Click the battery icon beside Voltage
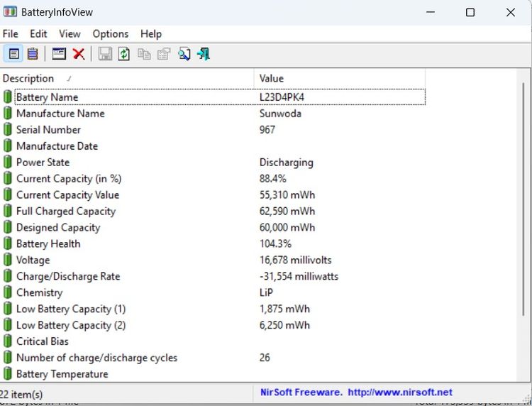Viewport: 532px width, 406px height. point(8,260)
